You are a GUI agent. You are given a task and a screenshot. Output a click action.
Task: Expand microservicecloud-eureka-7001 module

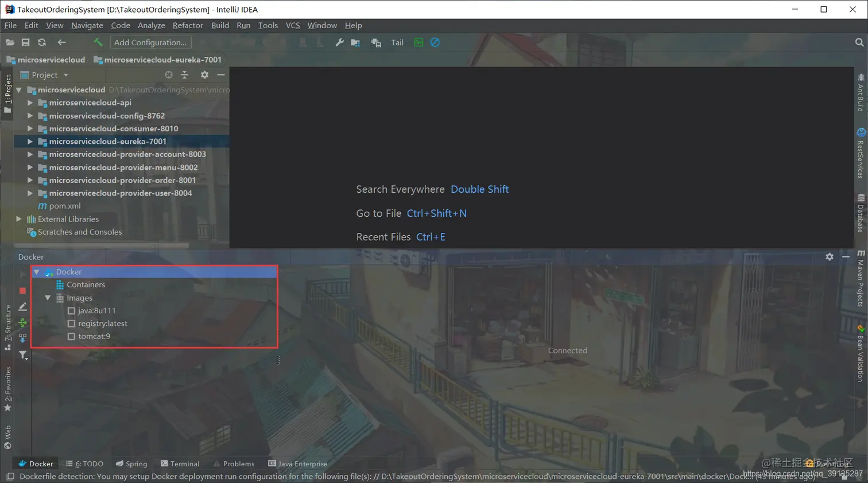30,141
